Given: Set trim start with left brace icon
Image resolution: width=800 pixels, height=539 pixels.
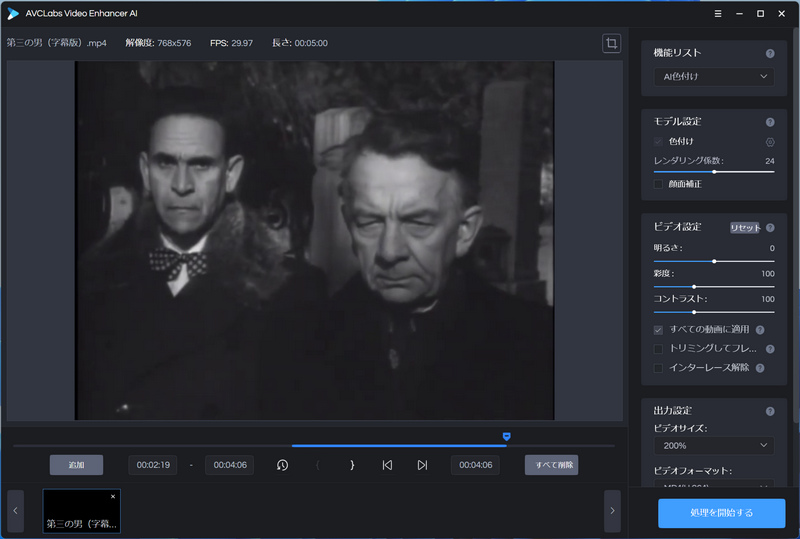Looking at the screenshot, I should pos(318,465).
